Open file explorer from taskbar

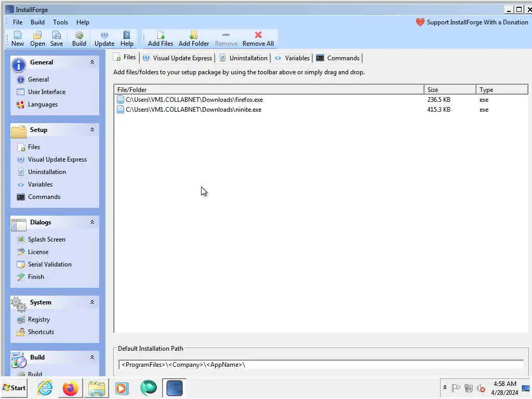pyautogui.click(x=97, y=388)
